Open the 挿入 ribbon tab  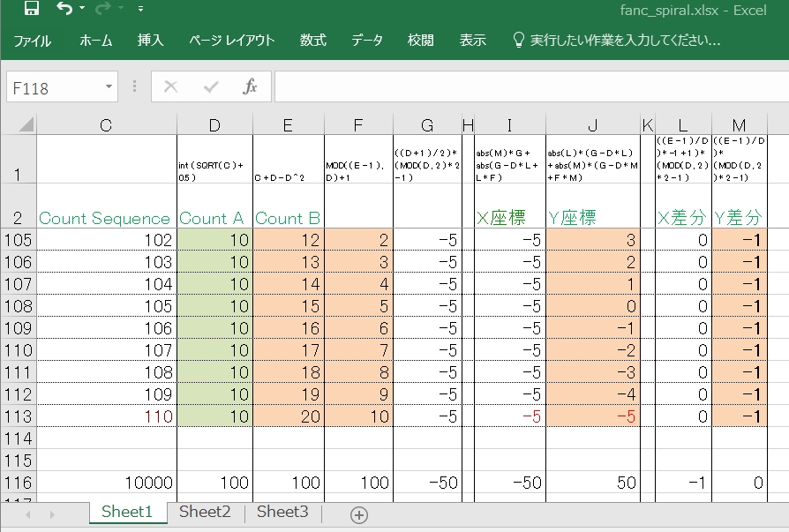click(x=150, y=41)
